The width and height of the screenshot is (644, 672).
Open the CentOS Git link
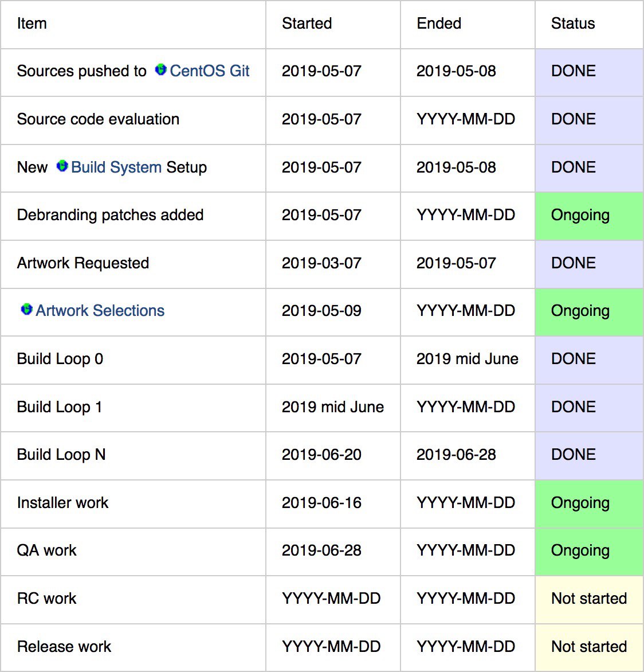pos(209,71)
